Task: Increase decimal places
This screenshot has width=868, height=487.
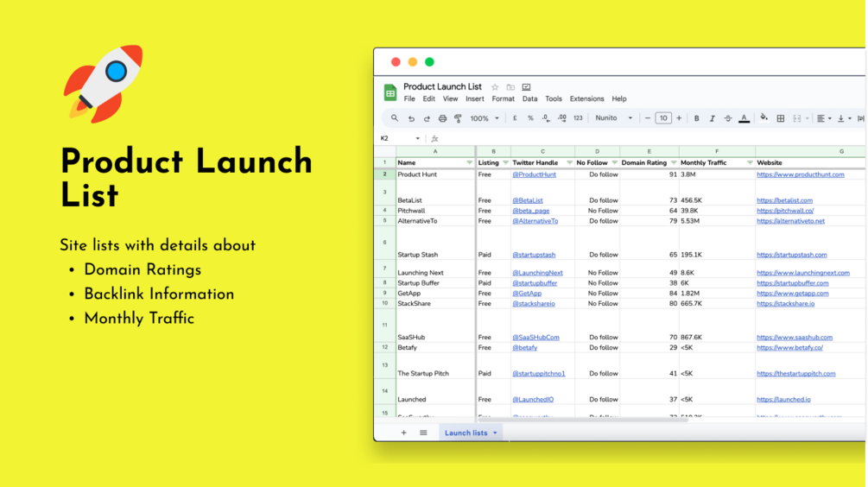Action: point(562,118)
